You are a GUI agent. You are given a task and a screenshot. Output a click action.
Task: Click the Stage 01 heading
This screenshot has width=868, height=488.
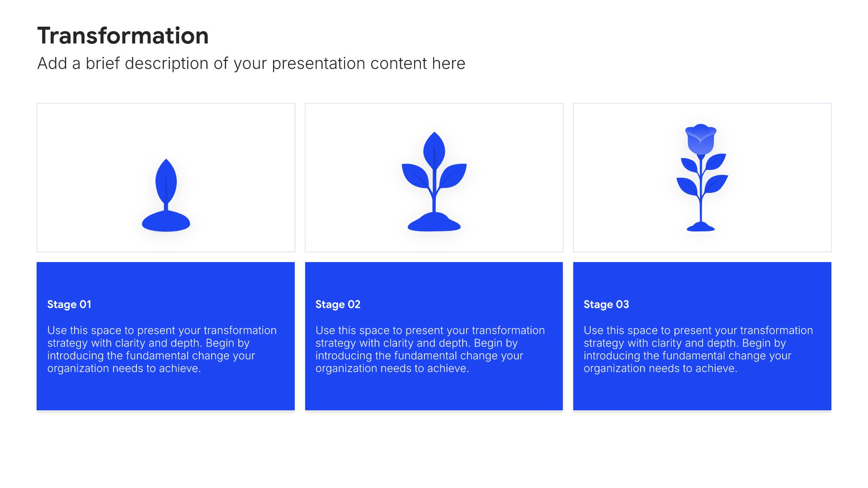coord(69,305)
